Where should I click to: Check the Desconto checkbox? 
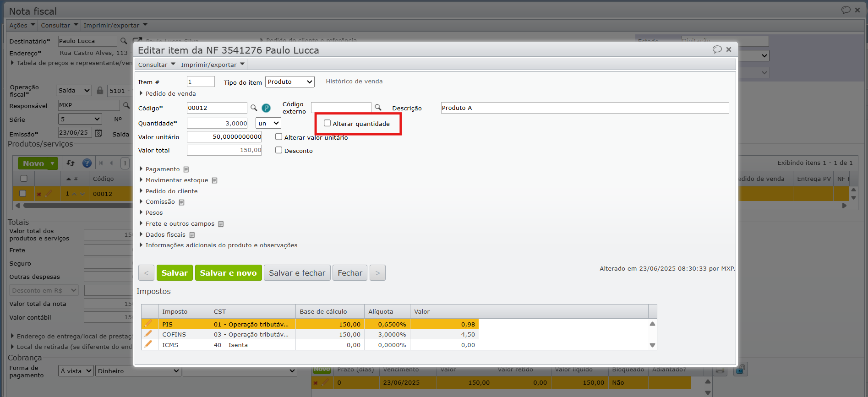pos(278,150)
